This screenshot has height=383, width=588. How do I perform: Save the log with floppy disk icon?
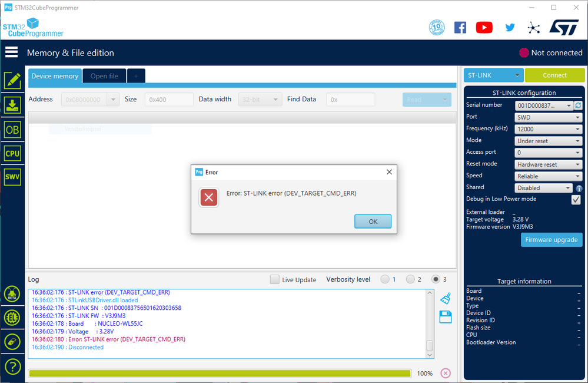tap(446, 317)
